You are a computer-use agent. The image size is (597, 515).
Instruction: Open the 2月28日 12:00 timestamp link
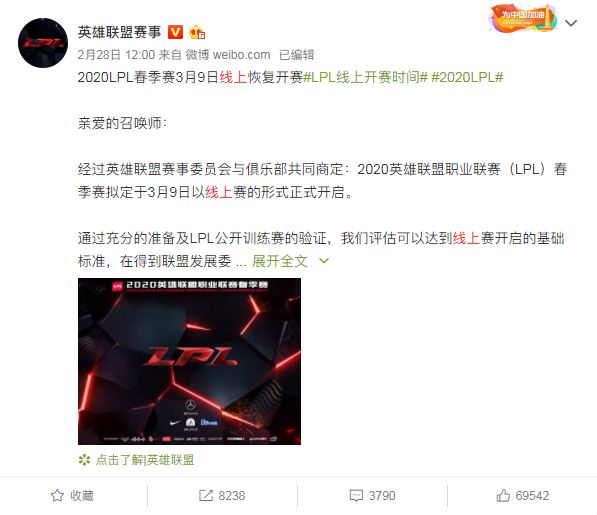(116, 55)
